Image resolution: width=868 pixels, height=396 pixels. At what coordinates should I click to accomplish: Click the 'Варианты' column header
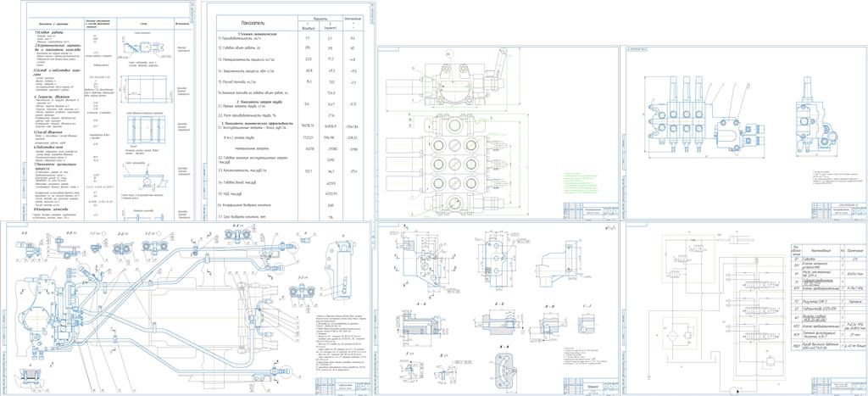(320, 18)
